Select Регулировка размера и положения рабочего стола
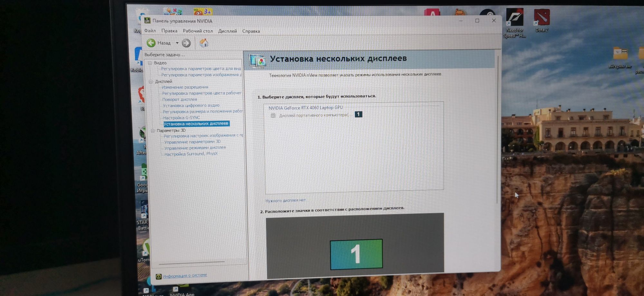644x296 pixels. click(203, 111)
